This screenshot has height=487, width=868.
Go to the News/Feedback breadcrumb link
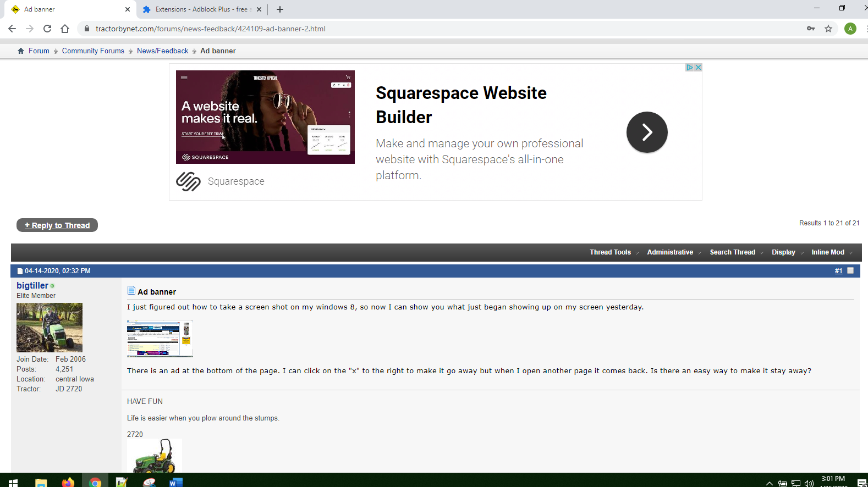tap(162, 51)
